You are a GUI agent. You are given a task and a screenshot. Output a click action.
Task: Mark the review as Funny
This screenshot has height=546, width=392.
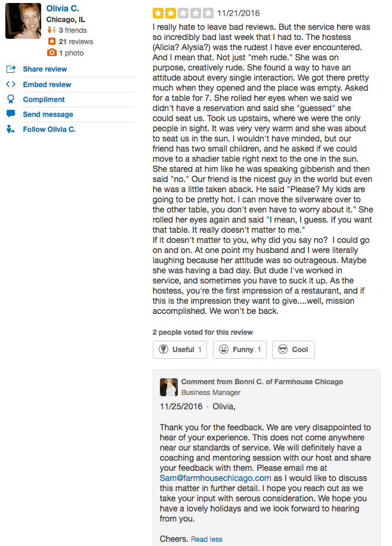click(239, 350)
